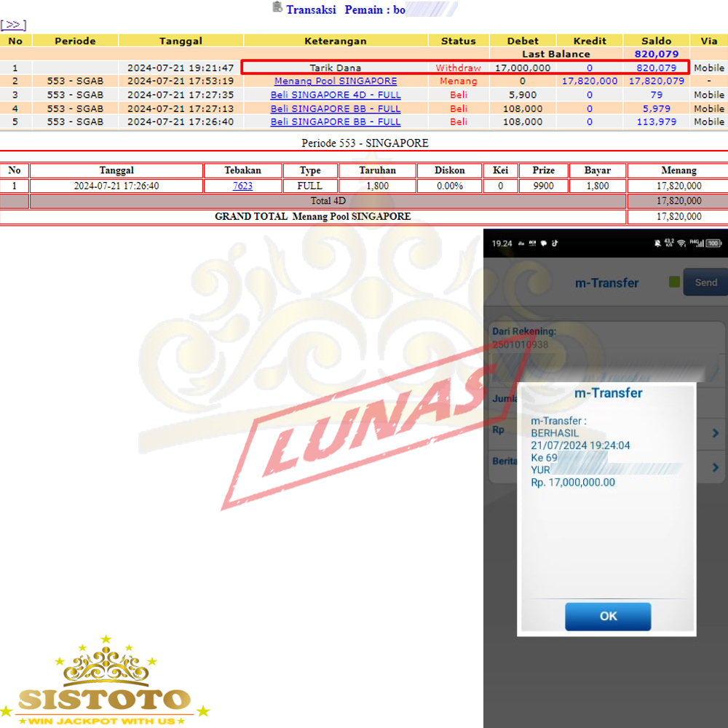The image size is (728, 728).
Task: Open the Beli SINGAPORE 4D - FULL link
Action: point(336,95)
